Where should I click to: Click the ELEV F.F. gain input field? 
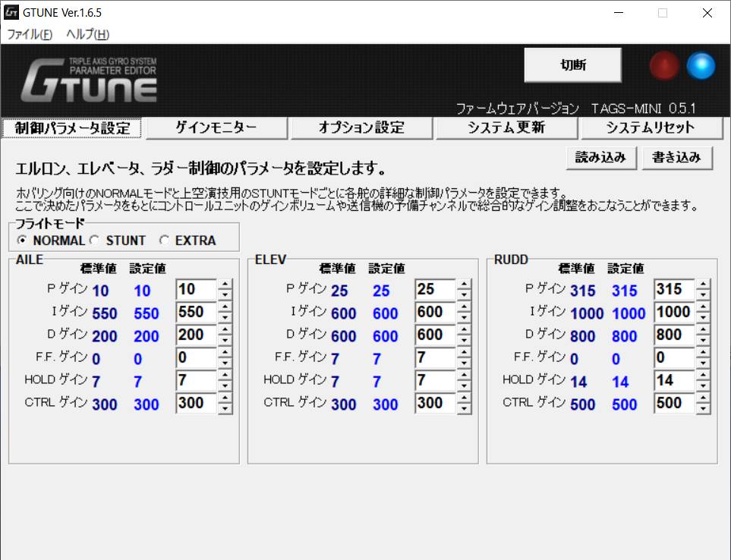pyautogui.click(x=436, y=358)
